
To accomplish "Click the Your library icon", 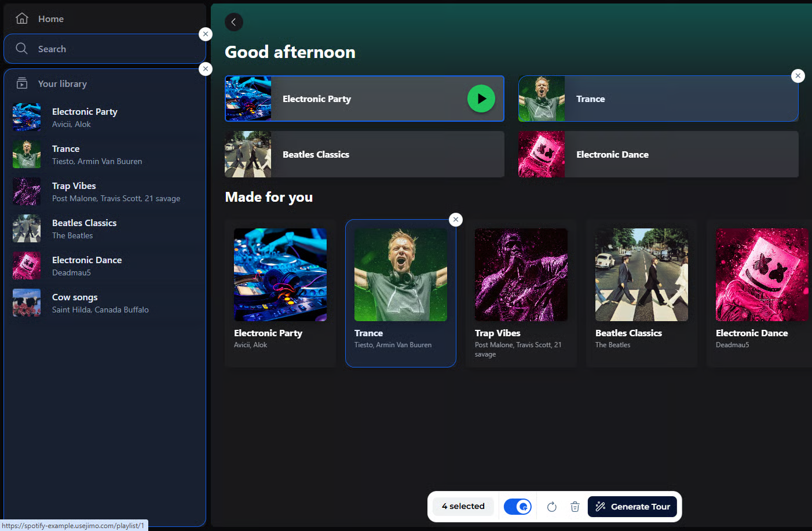I will (x=22, y=83).
